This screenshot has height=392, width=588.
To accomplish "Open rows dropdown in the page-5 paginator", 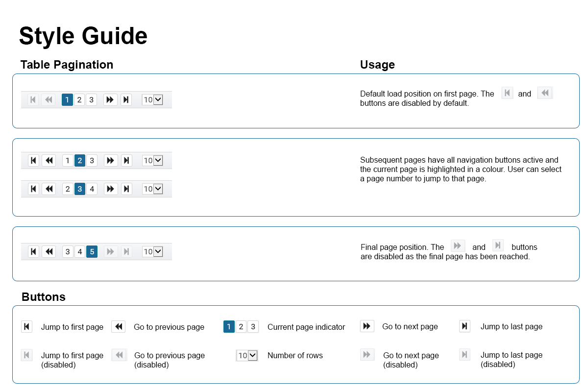I will click(x=152, y=252).
